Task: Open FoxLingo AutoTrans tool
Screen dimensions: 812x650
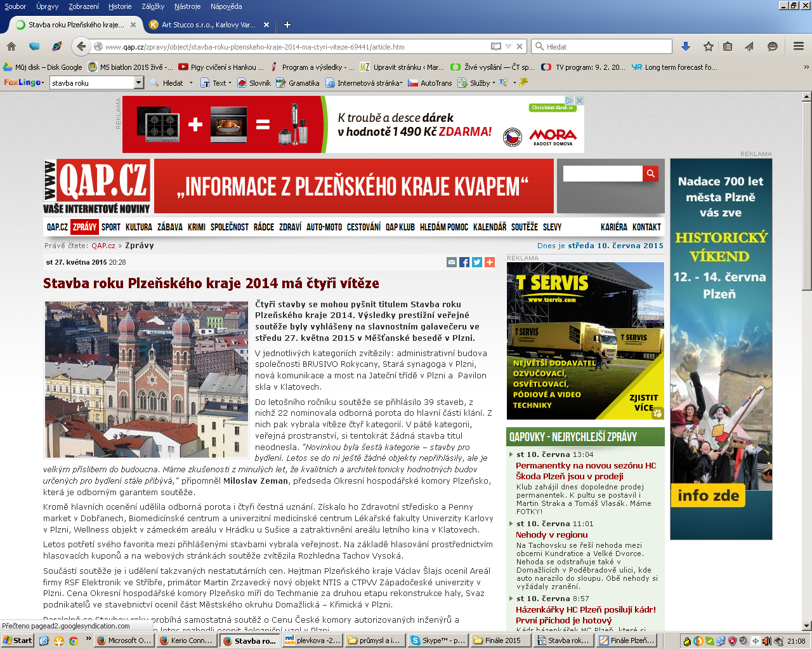Action: point(430,83)
